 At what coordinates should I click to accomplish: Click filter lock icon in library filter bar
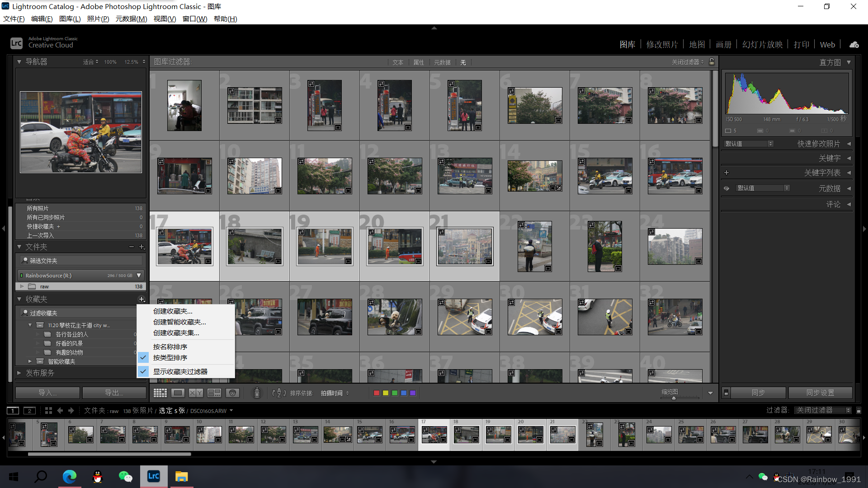(x=712, y=61)
